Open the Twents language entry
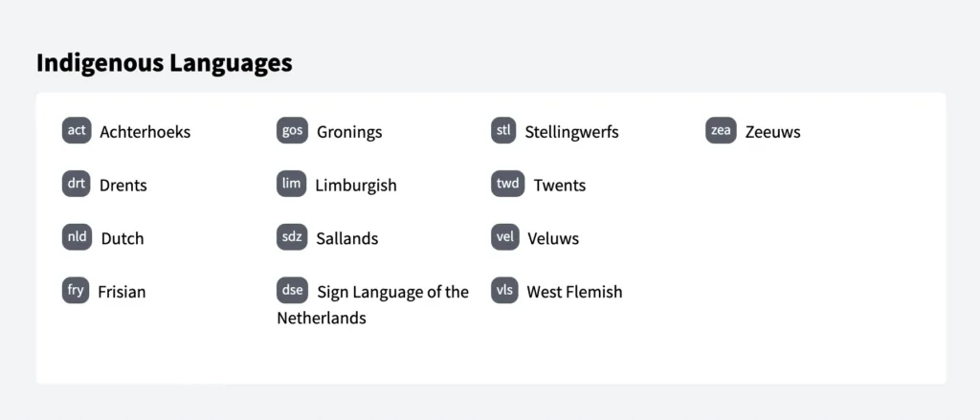 (x=559, y=186)
